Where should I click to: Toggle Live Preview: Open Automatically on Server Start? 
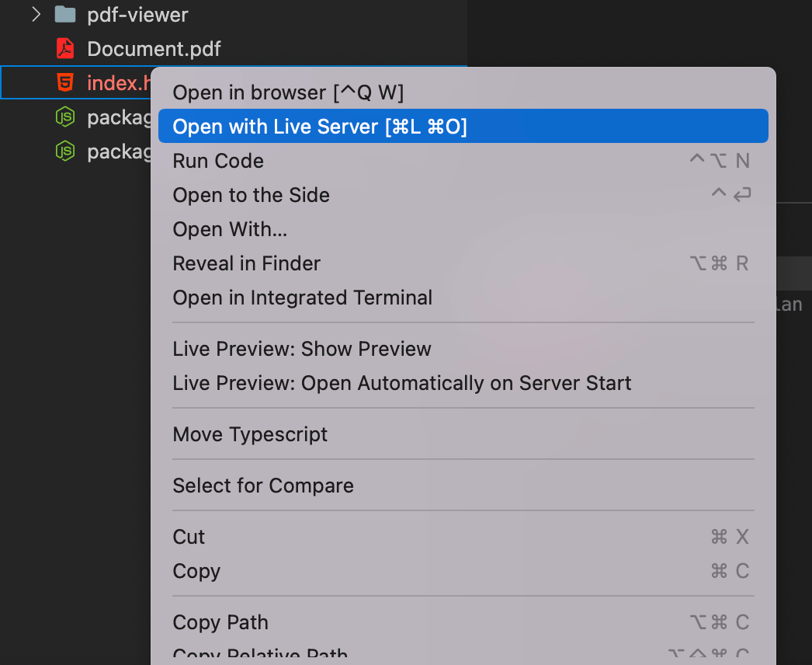tap(463, 383)
